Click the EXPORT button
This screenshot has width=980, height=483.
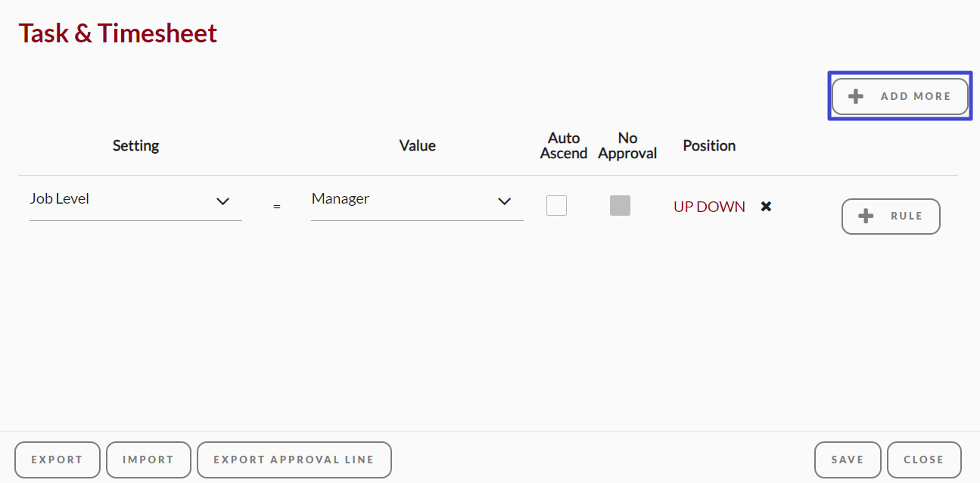click(58, 460)
